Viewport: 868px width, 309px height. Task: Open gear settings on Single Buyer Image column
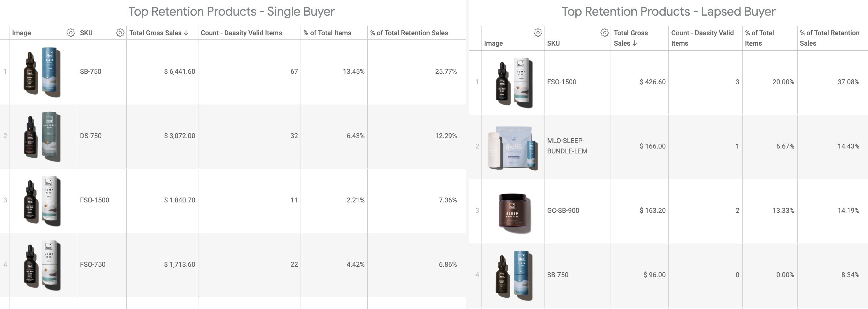[x=71, y=33]
